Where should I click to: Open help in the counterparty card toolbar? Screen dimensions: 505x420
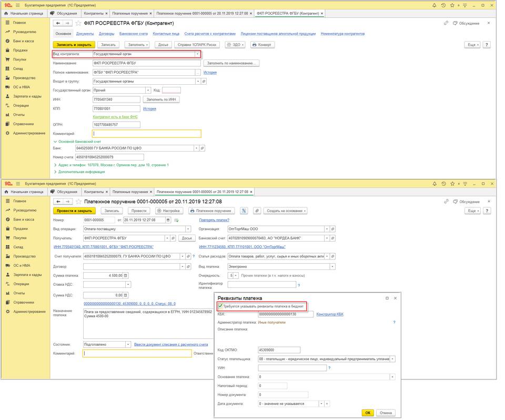487,45
